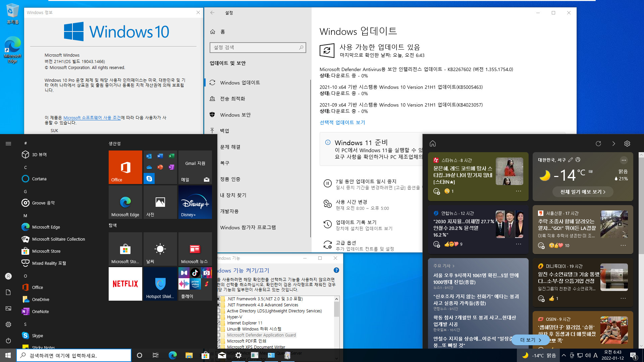Open widgets panel settings gear

(627, 143)
